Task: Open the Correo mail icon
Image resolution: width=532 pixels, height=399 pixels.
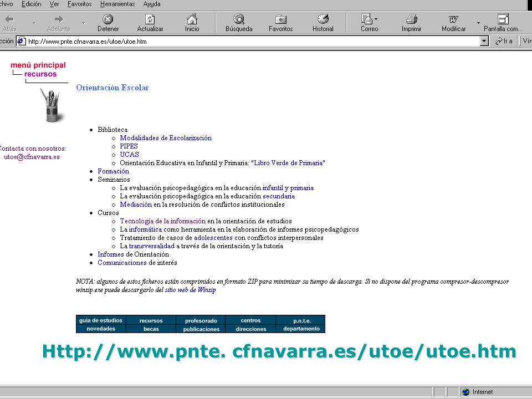Action: tap(367, 19)
